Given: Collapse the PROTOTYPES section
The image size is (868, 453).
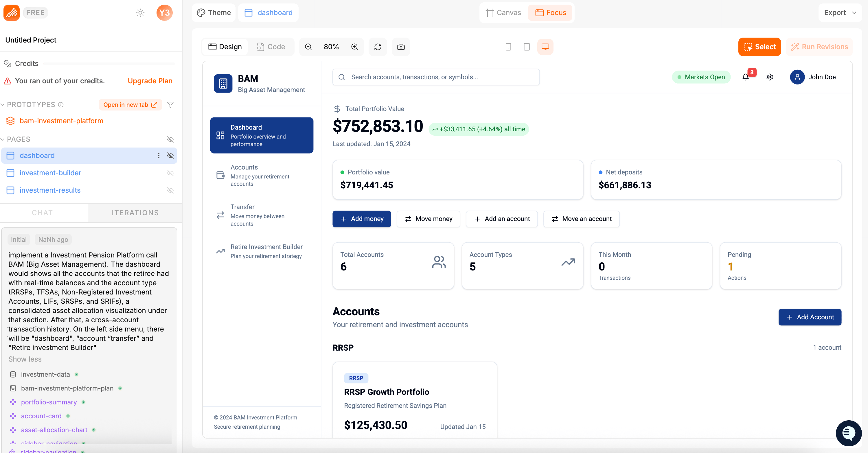Looking at the screenshot, I should 3,105.
